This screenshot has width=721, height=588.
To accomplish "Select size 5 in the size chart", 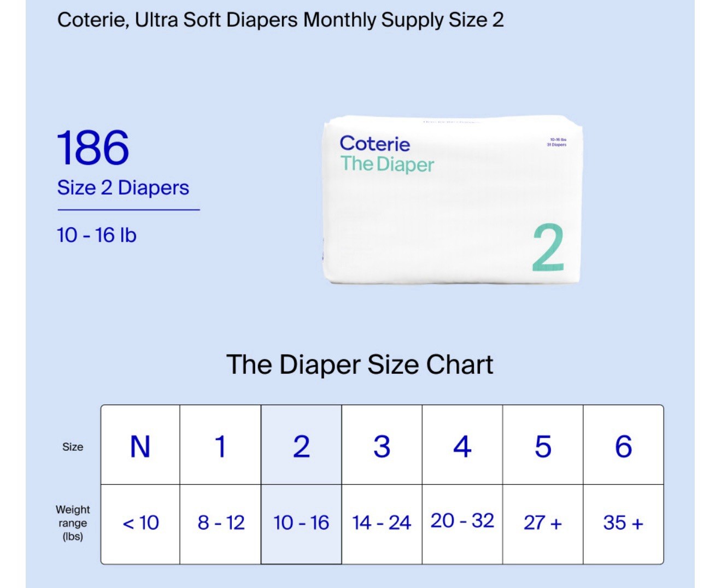I will (x=543, y=446).
